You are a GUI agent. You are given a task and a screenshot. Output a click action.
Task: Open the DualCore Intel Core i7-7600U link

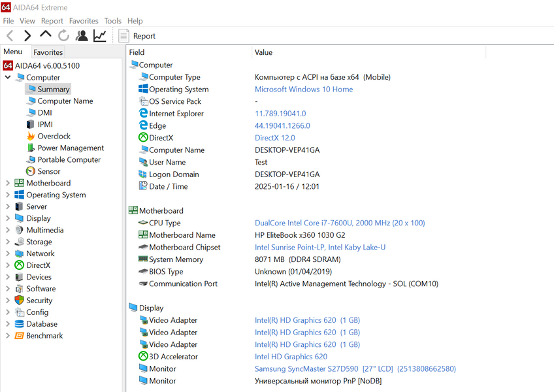coord(340,223)
